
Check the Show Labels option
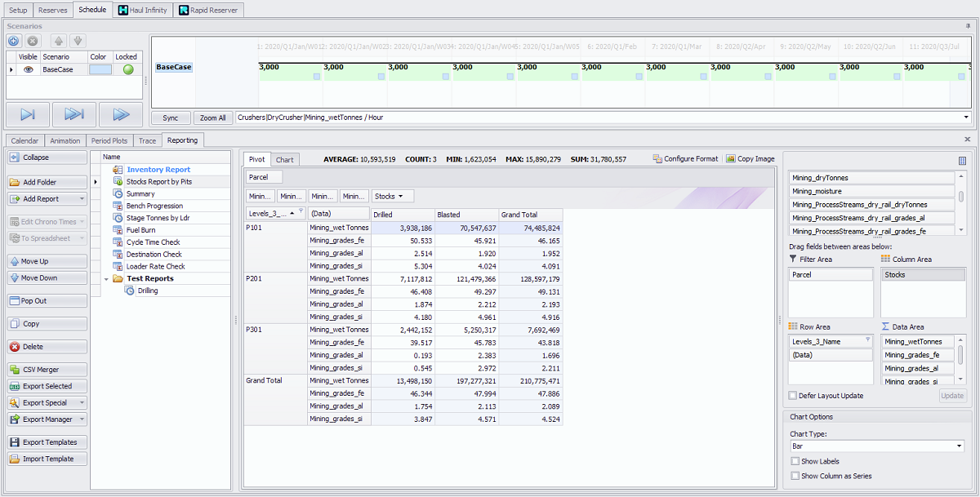pyautogui.click(x=795, y=462)
